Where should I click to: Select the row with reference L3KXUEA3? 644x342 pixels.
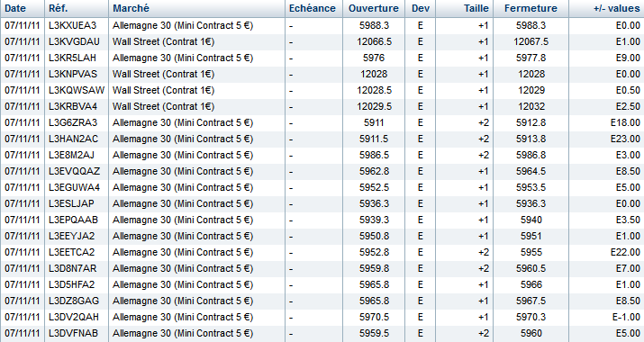click(322, 26)
